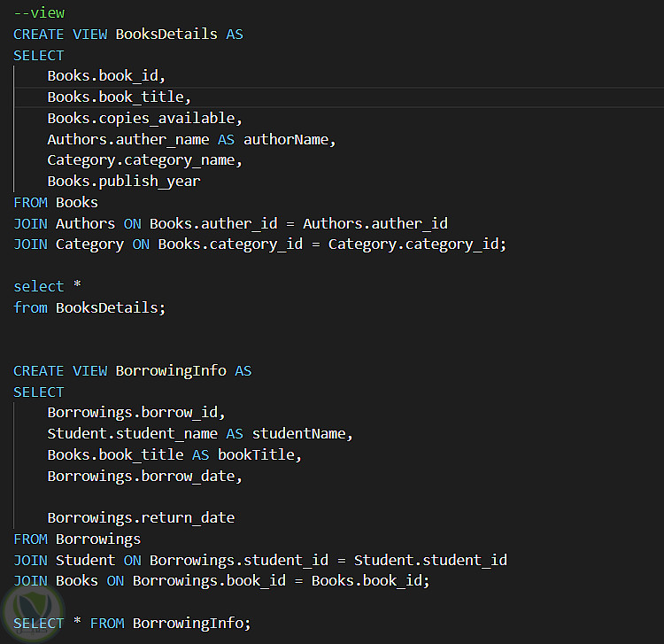Place cursor on Borrowings.borrow_id
Screen dimensions: 664x644
click(x=136, y=413)
